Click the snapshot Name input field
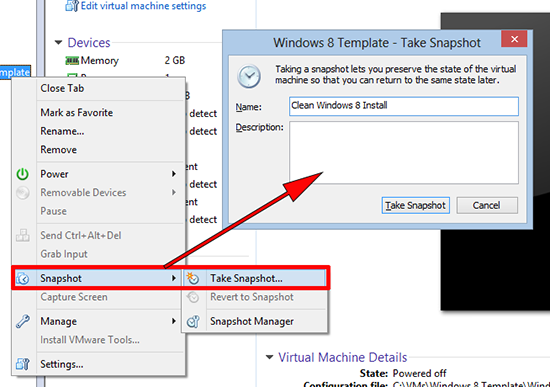The image size is (550, 387). pos(404,106)
